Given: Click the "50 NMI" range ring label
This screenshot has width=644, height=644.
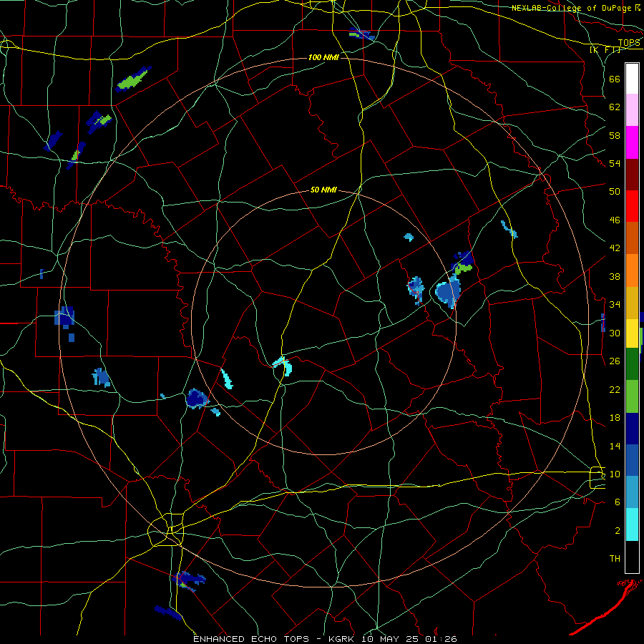Looking at the screenshot, I should pos(323,190).
